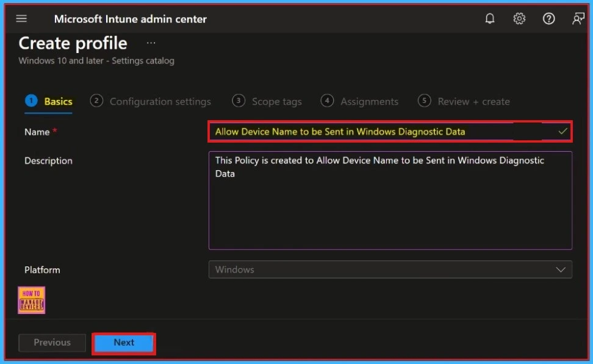Go to Configuration settings step
Viewport: 593px width, 364px height.
(x=151, y=101)
